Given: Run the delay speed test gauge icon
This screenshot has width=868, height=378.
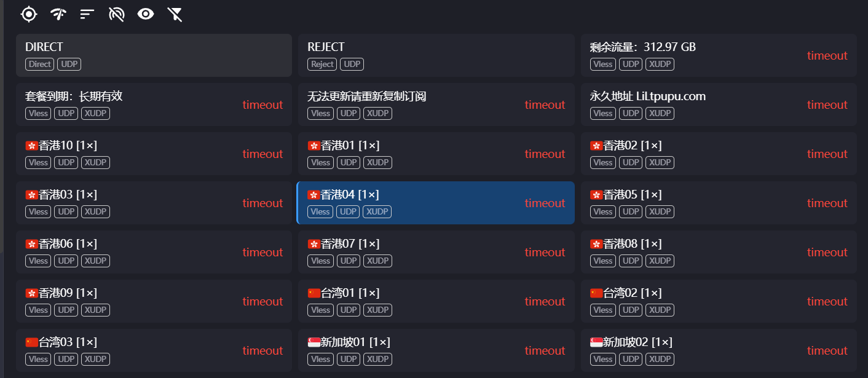Looking at the screenshot, I should [58, 14].
